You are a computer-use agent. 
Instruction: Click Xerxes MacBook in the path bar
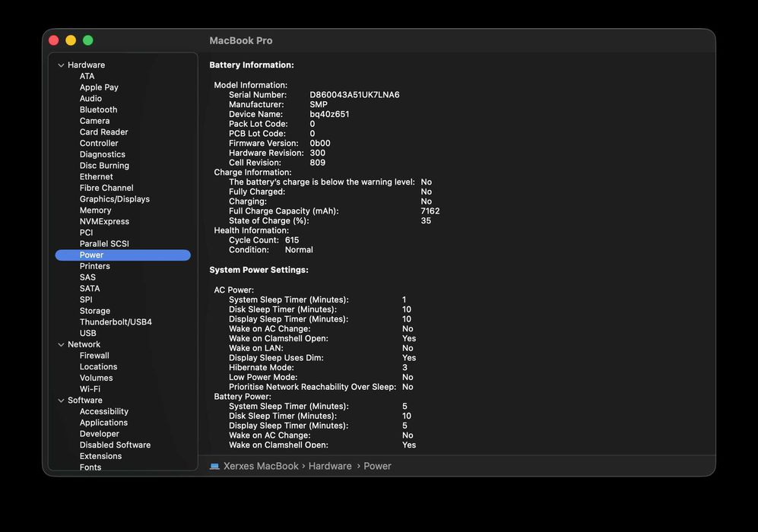[261, 467]
